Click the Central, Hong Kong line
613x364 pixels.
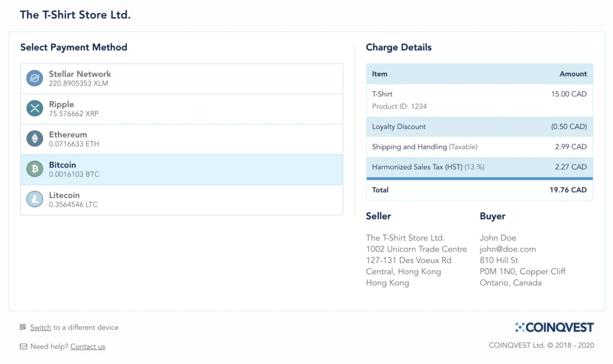[403, 271]
